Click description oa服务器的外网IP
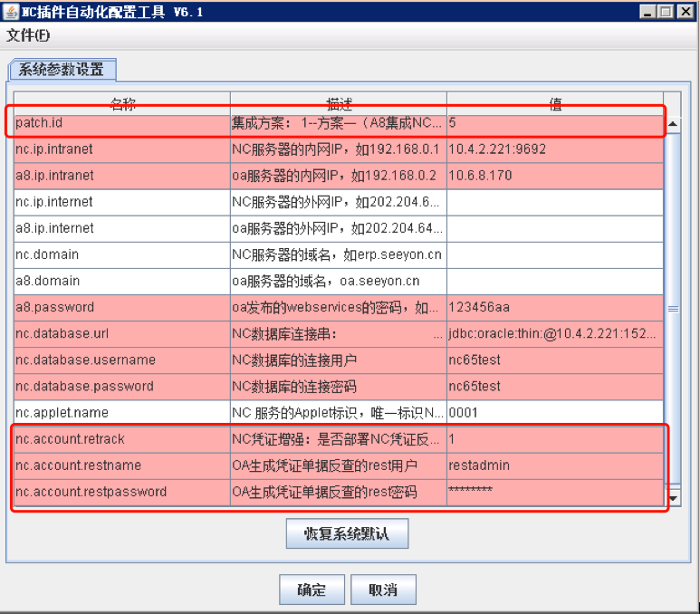Viewport: 700px width, 614px height. (x=339, y=228)
